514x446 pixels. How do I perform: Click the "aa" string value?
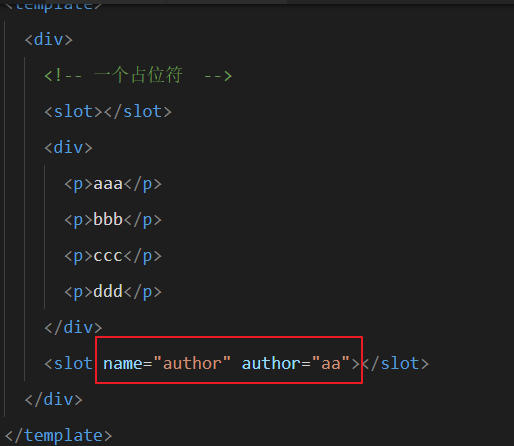pyautogui.click(x=331, y=363)
